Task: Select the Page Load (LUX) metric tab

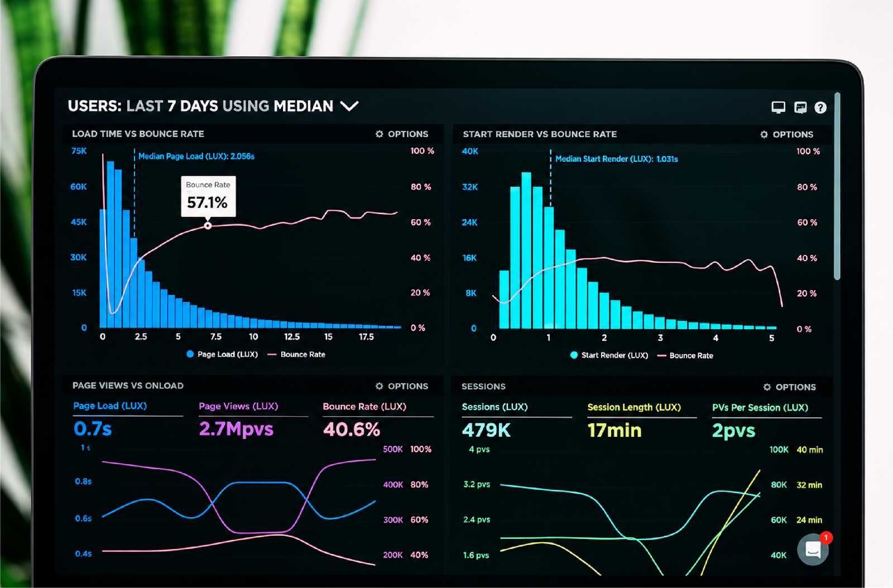Action: coord(110,406)
